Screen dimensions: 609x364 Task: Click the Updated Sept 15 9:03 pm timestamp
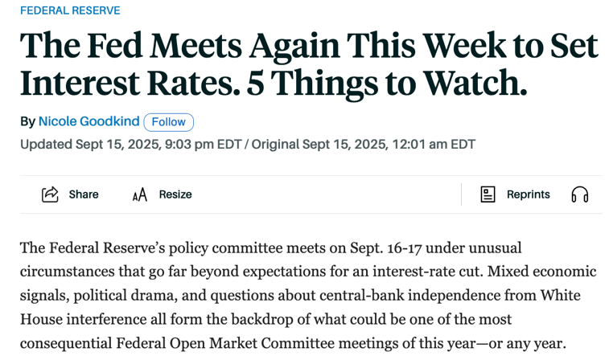[130, 145]
